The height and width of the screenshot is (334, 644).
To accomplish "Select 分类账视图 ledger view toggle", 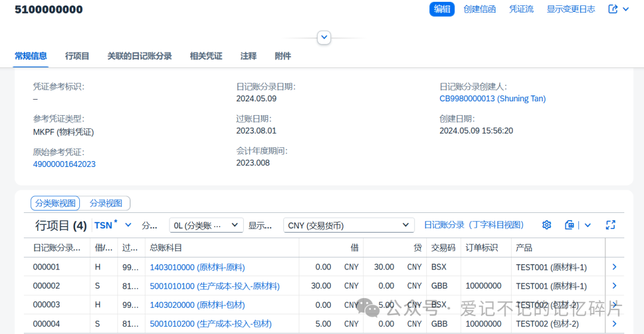I will pyautogui.click(x=55, y=203).
